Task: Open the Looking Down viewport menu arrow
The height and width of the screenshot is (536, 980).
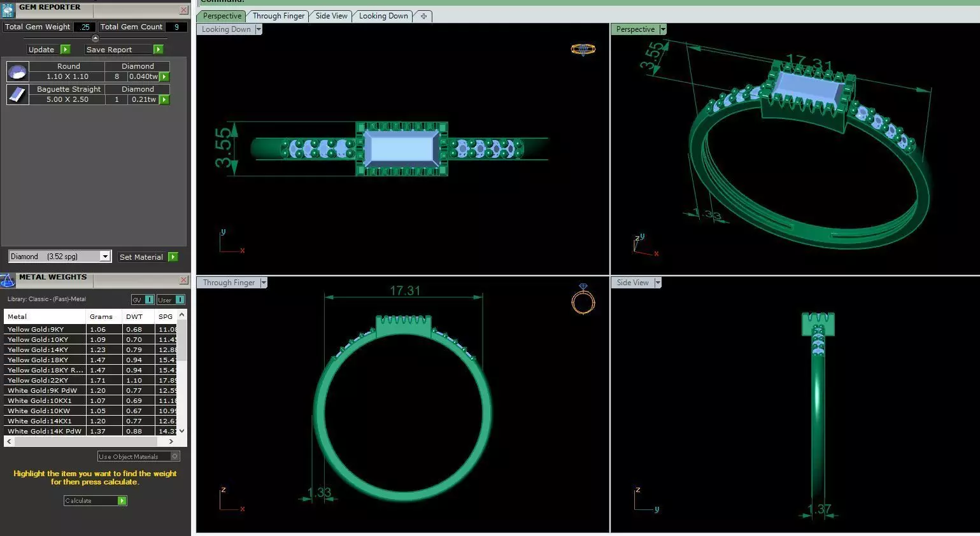Action: point(258,29)
